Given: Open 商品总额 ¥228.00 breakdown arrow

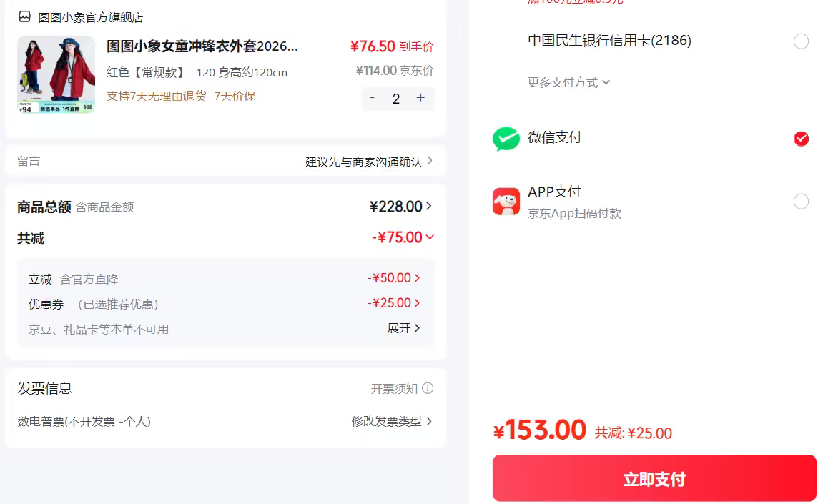Looking at the screenshot, I should coord(428,206).
